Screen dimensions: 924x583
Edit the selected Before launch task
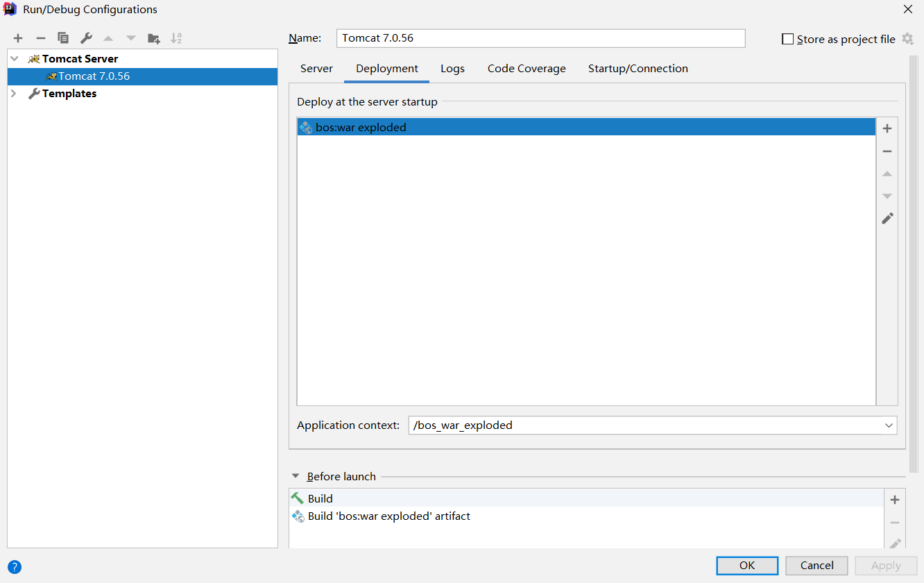tap(895, 543)
